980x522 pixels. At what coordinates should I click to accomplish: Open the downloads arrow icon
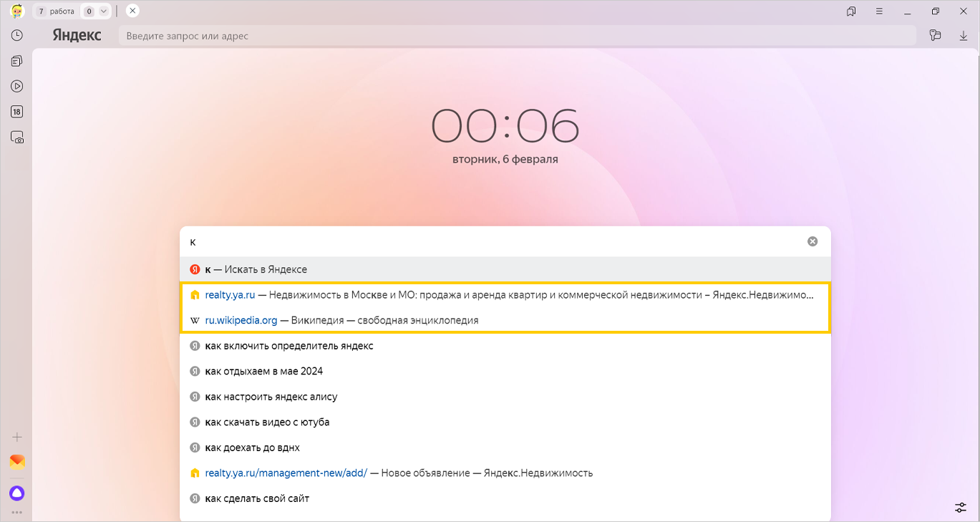pos(963,35)
